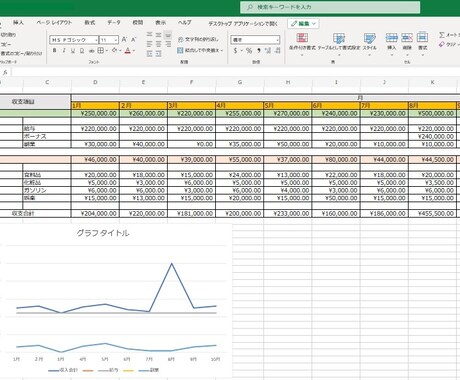Click デスクトップ アプリケーションで開く

243,24
